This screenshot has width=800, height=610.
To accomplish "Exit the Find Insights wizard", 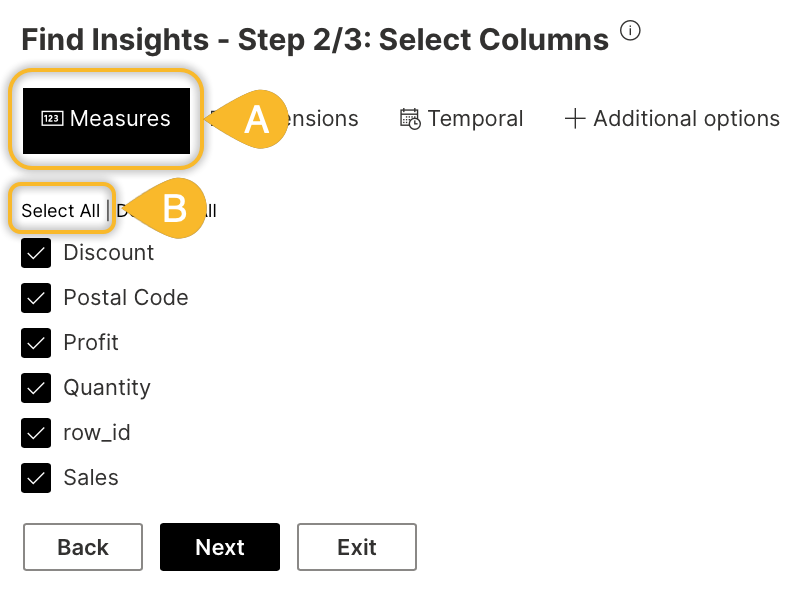I will pos(357,547).
